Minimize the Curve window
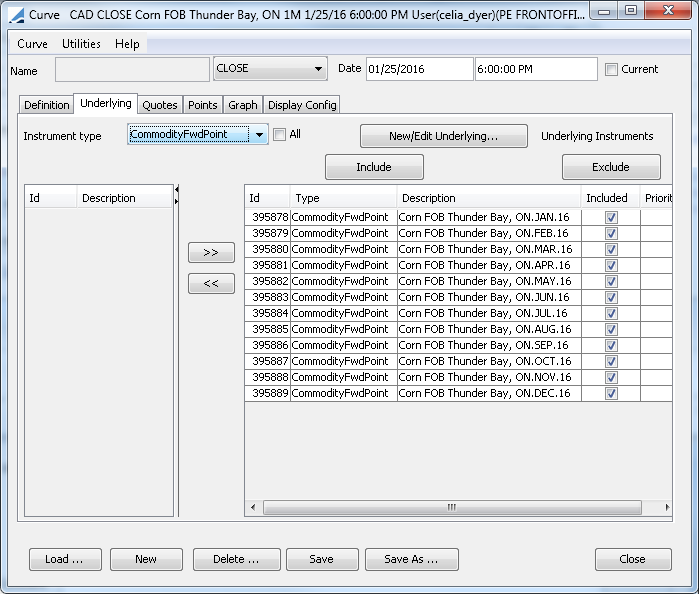Viewport: 699px width, 594px height. pos(604,11)
